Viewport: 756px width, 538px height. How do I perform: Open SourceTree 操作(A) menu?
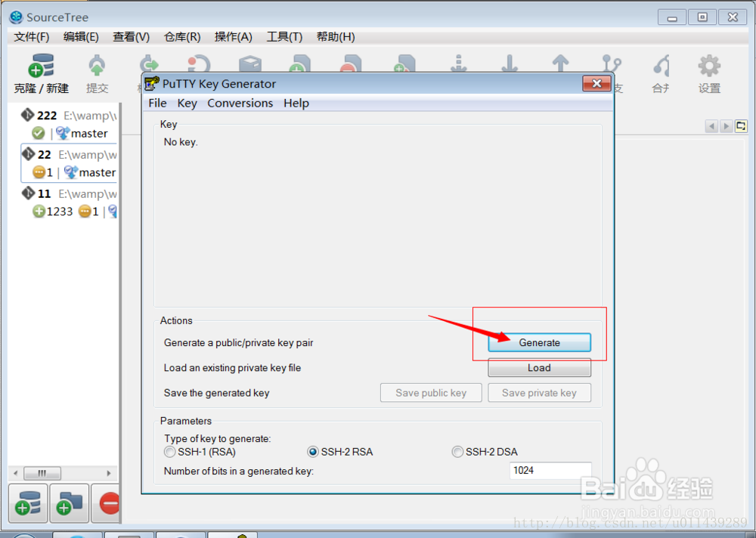click(x=234, y=37)
